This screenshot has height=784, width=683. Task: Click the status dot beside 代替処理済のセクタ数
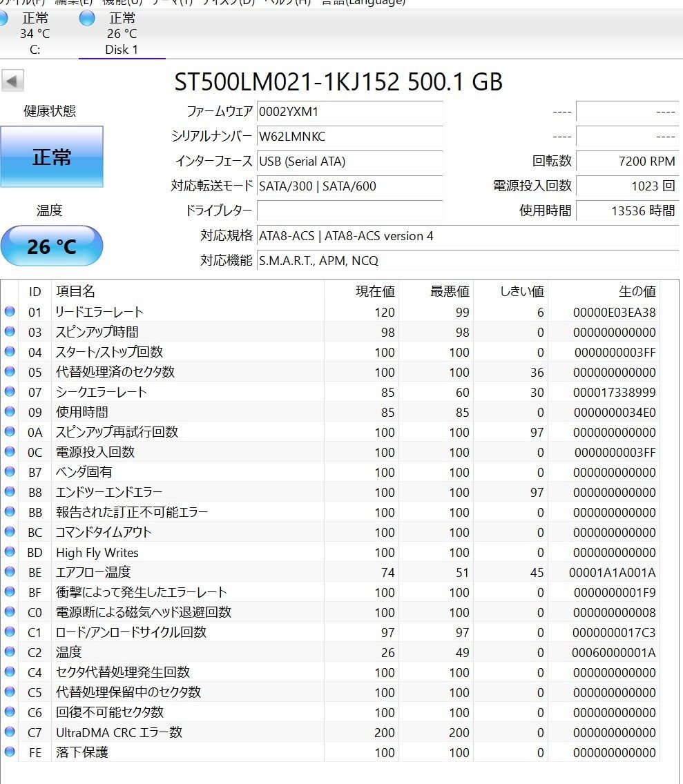[10, 372]
